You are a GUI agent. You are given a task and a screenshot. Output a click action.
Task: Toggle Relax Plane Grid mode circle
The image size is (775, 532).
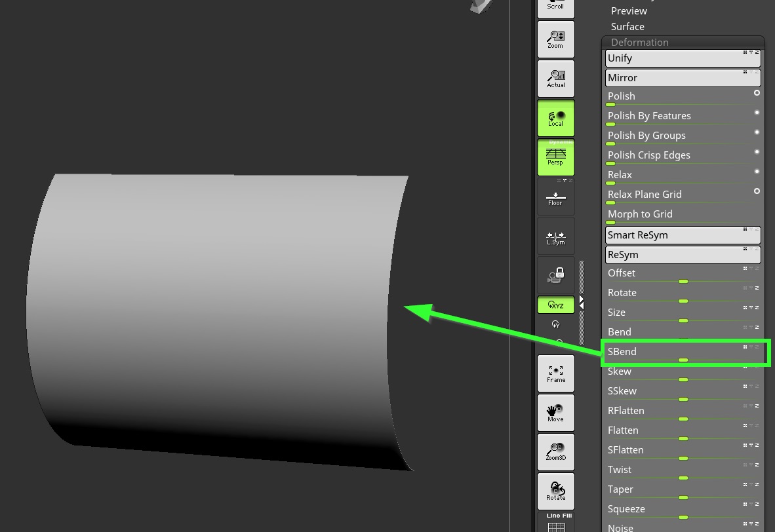[x=757, y=191]
